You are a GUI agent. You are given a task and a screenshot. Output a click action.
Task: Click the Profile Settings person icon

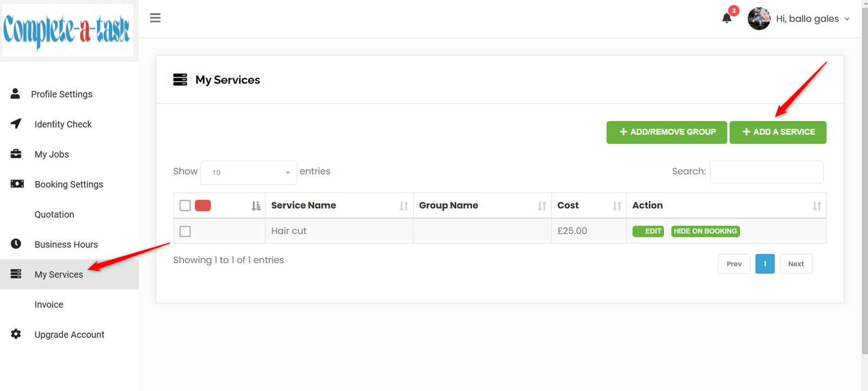click(x=15, y=94)
